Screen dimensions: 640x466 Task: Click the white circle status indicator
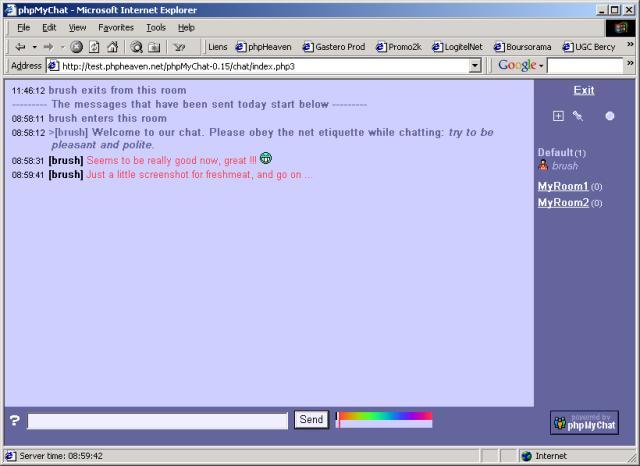click(x=610, y=116)
